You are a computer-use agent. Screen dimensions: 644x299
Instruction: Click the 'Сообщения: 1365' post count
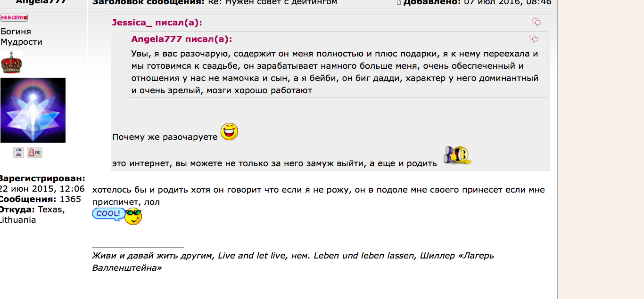click(41, 199)
